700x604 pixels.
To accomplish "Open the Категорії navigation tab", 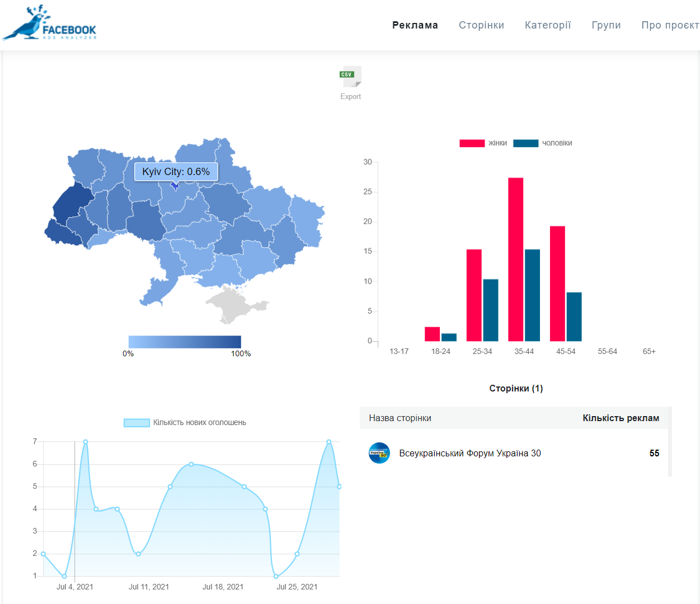I will click(547, 25).
